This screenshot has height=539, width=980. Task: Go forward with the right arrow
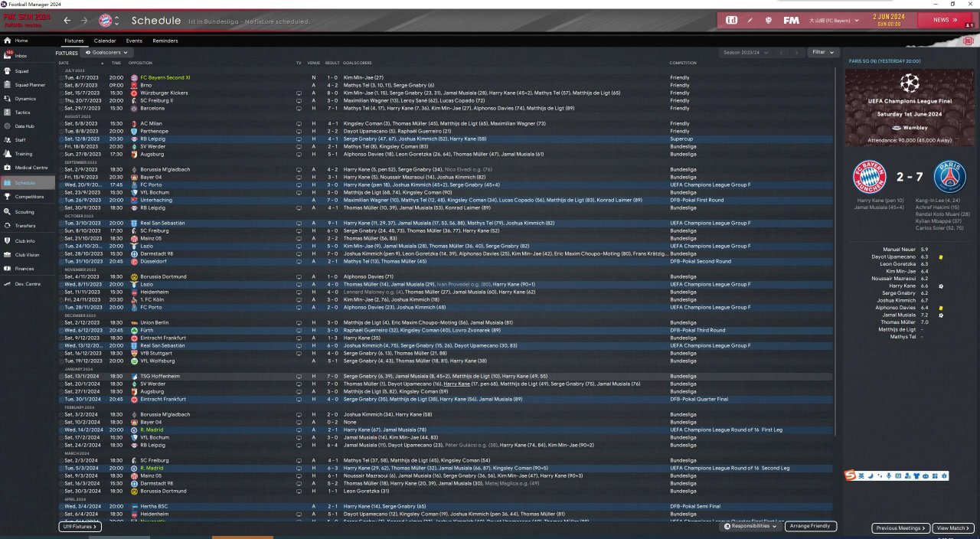click(x=84, y=20)
